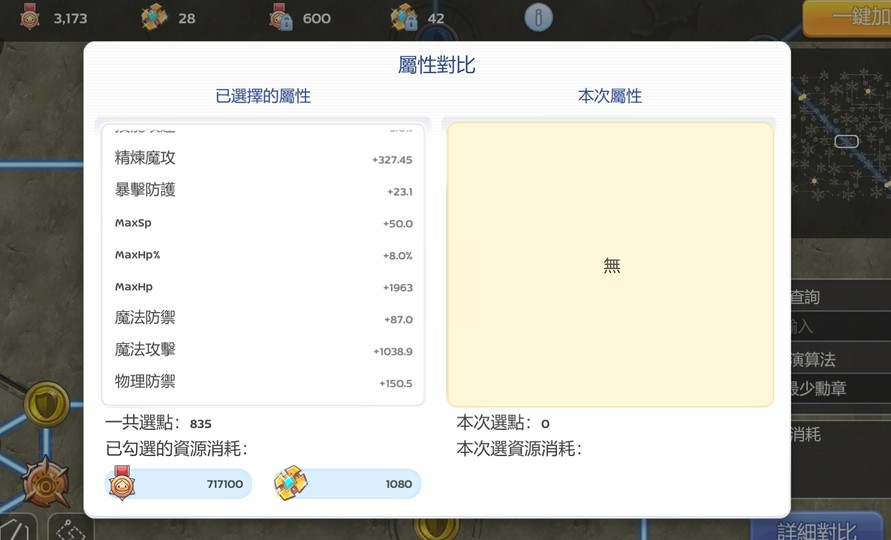
Task: Click the 本次屬性 column header
Action: [x=610, y=95]
